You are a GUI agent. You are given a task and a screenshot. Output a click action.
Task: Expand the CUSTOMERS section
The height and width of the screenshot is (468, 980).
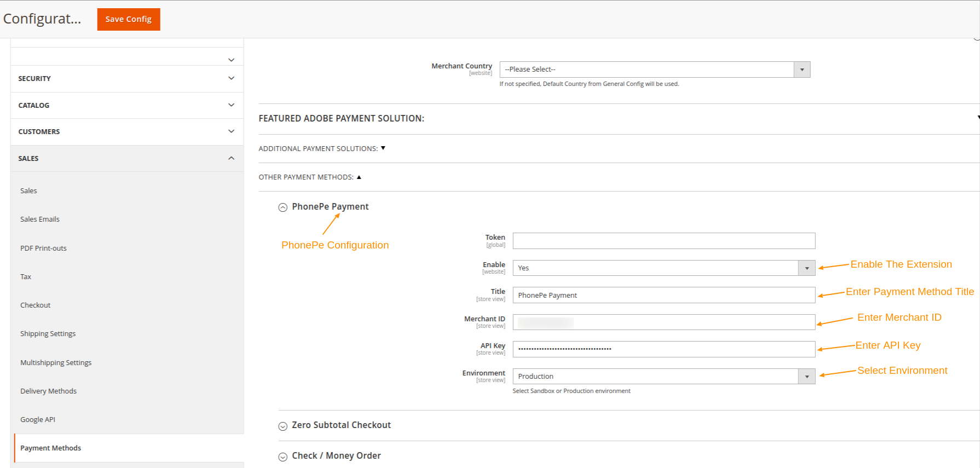point(127,132)
